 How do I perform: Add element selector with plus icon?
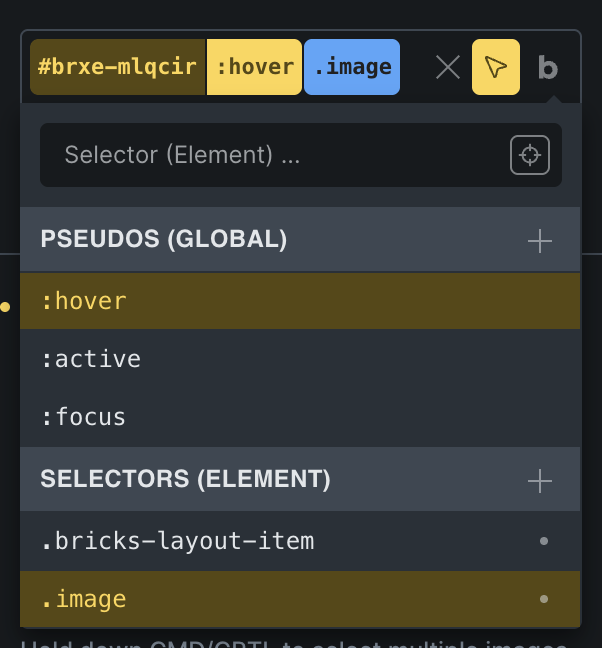click(x=540, y=481)
